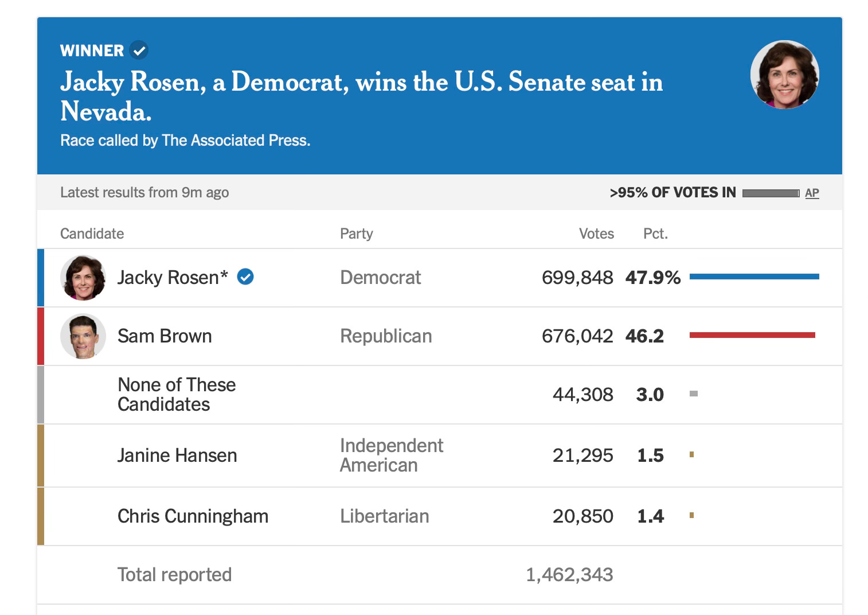This screenshot has width=868, height=615.
Task: Click the gray None of These bar marker
Action: coord(694,394)
